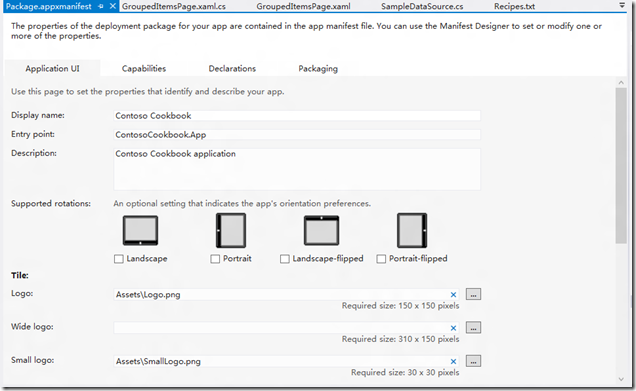Open the Recipes.txt tab
Viewport: 636px width, 391px height.
pyautogui.click(x=514, y=6)
